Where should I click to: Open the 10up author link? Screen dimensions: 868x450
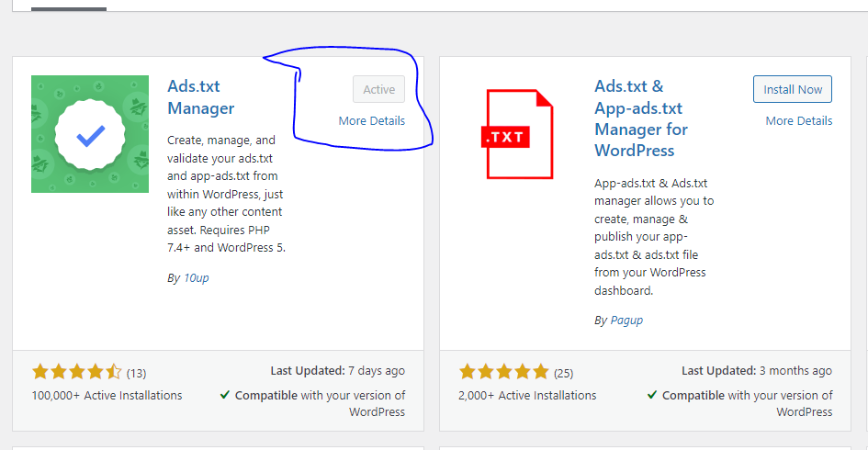click(x=196, y=278)
